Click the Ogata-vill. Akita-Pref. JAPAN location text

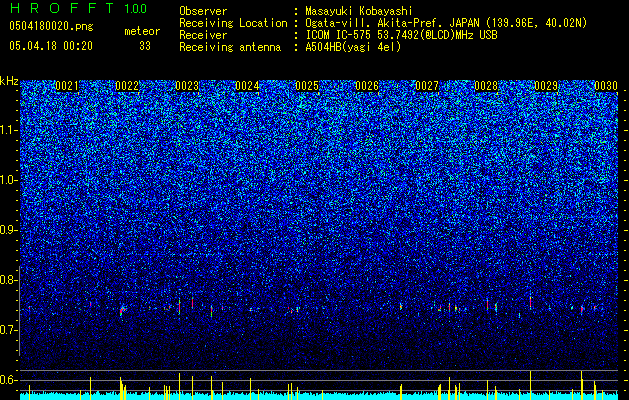446,23
